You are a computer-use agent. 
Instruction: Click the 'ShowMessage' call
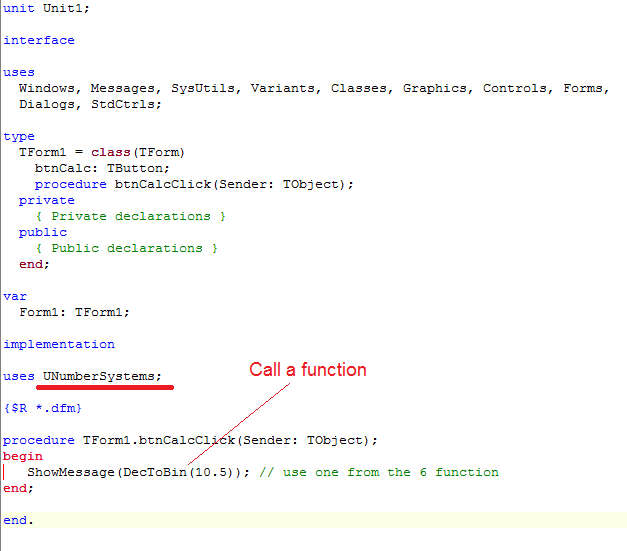71,472
